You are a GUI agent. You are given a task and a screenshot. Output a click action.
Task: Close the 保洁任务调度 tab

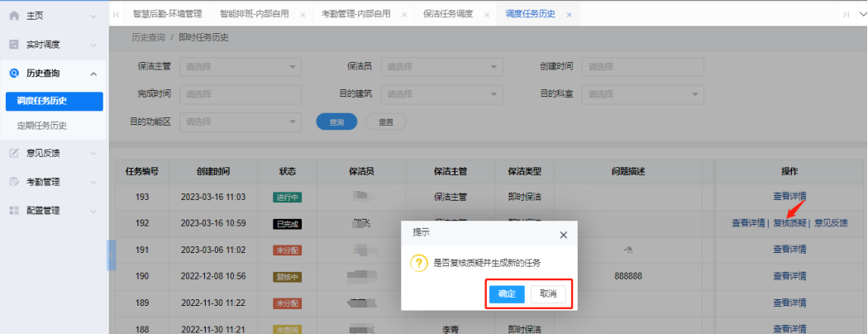[x=487, y=15]
